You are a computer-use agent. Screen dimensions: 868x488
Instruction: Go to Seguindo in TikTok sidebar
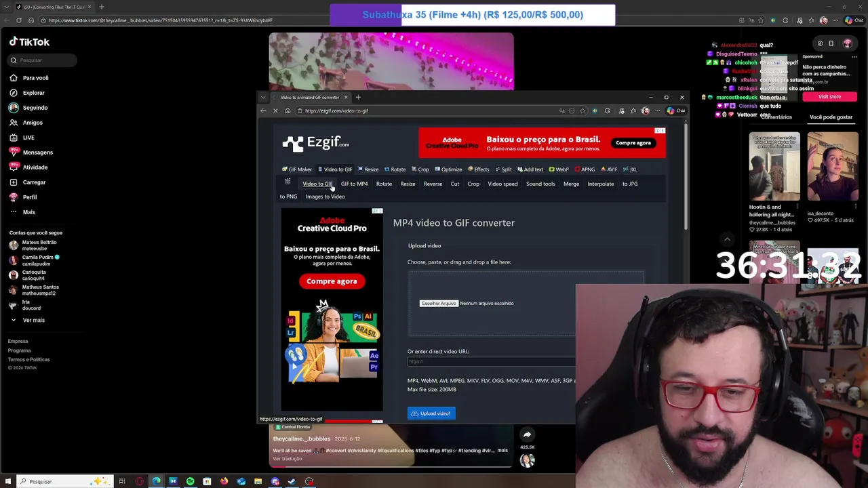point(28,108)
